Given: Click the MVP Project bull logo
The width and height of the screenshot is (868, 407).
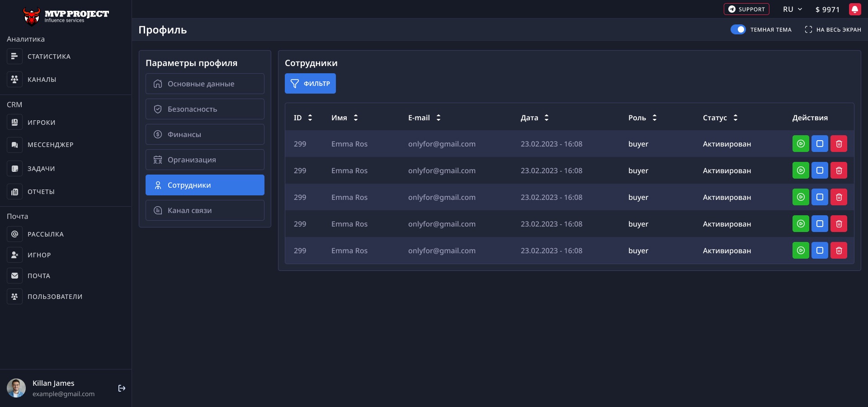Looking at the screenshot, I should 32,16.
